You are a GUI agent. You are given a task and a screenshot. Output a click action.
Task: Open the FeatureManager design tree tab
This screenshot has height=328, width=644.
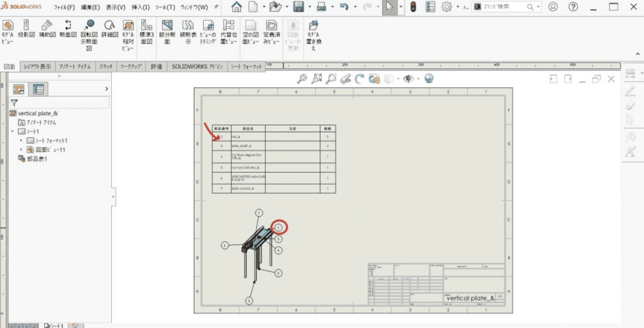(x=19, y=89)
